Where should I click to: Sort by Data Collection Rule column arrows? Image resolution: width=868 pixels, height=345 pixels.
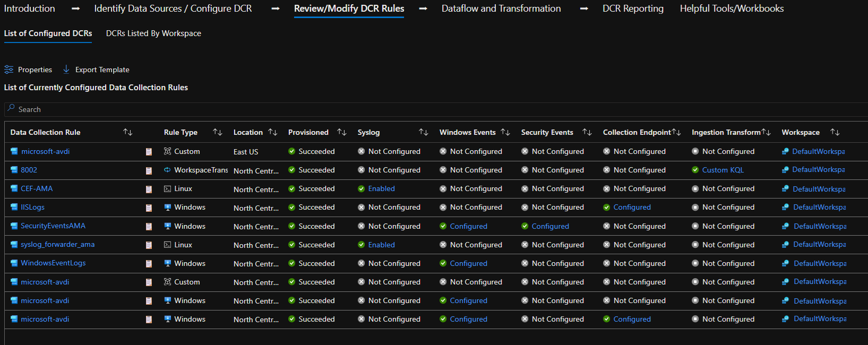pyautogui.click(x=127, y=132)
